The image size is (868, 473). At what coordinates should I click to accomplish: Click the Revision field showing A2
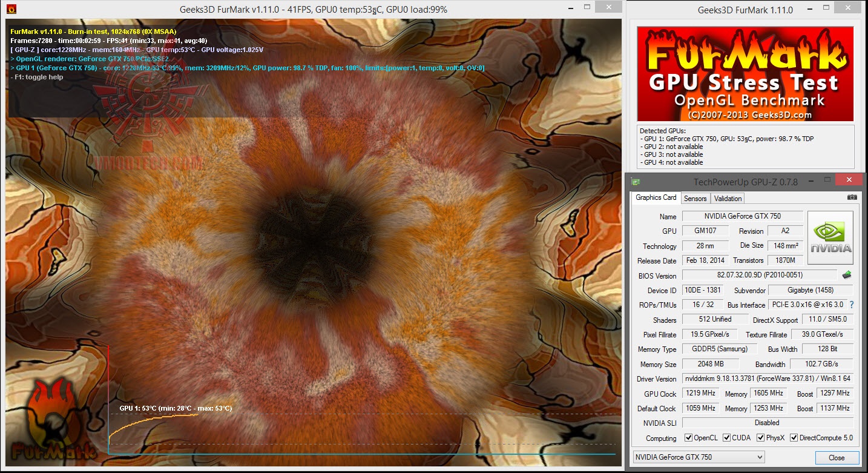(x=785, y=231)
